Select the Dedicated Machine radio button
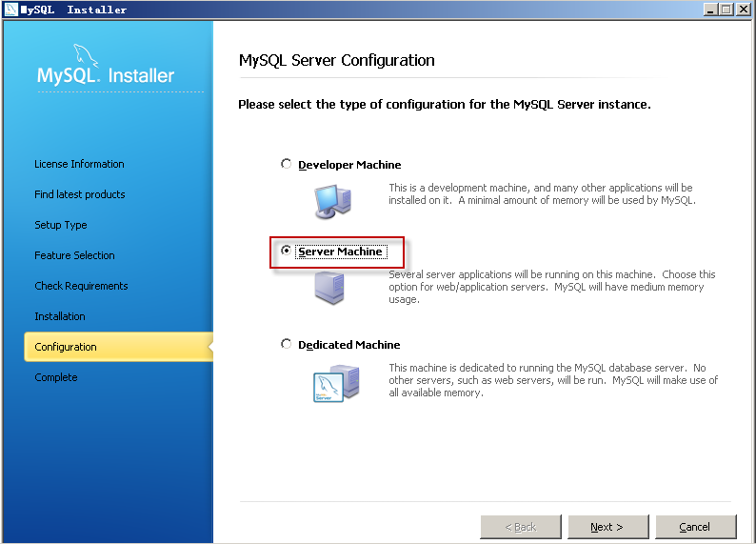The image size is (756, 544). pos(286,344)
